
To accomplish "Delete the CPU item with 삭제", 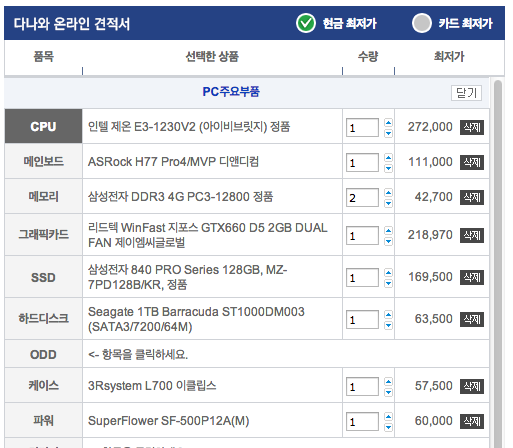I will click(x=472, y=127).
